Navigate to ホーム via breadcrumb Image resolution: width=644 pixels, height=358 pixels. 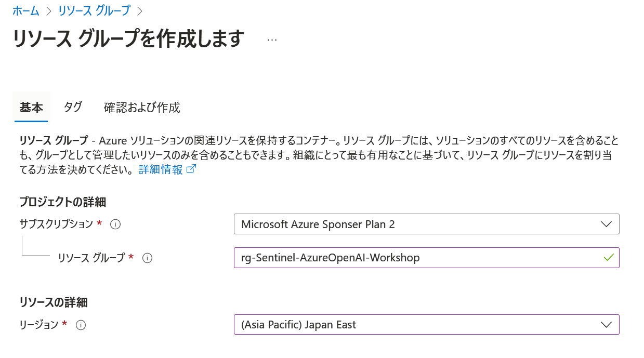click(25, 10)
